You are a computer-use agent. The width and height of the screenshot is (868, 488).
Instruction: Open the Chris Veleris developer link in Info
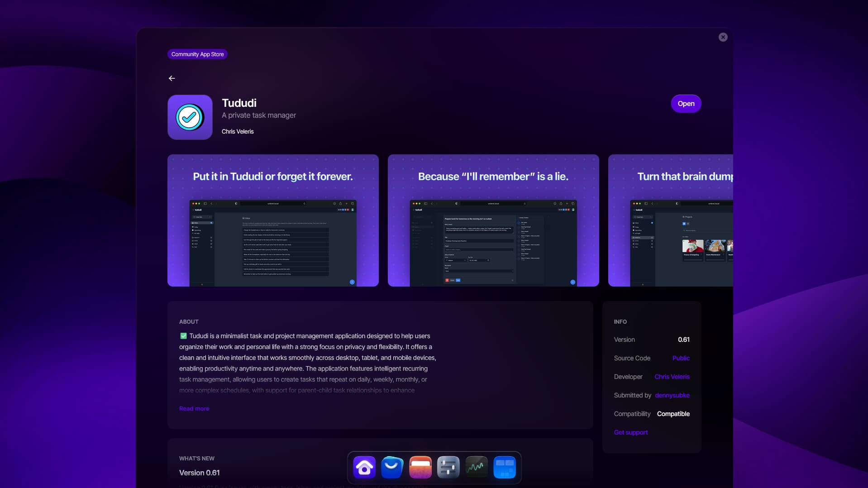pos(672,377)
